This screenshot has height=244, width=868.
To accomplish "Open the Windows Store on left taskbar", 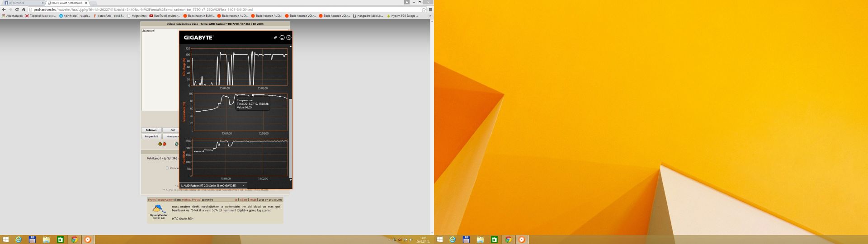I will click(60, 239).
